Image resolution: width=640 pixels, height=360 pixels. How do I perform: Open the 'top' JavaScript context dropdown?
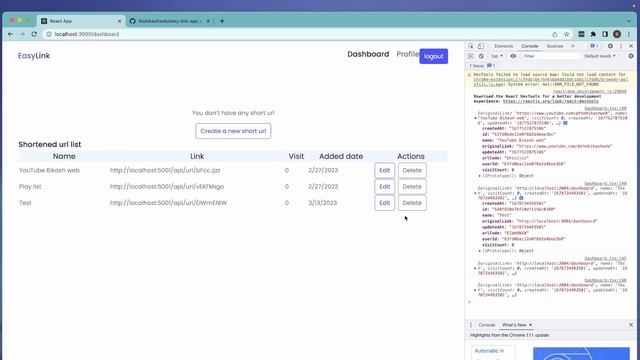(497, 56)
